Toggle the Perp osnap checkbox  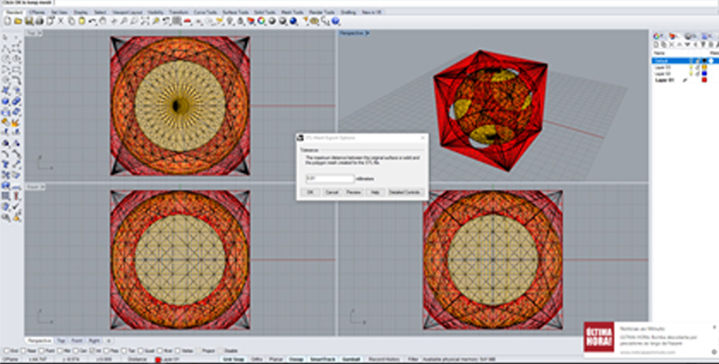tap(106, 351)
